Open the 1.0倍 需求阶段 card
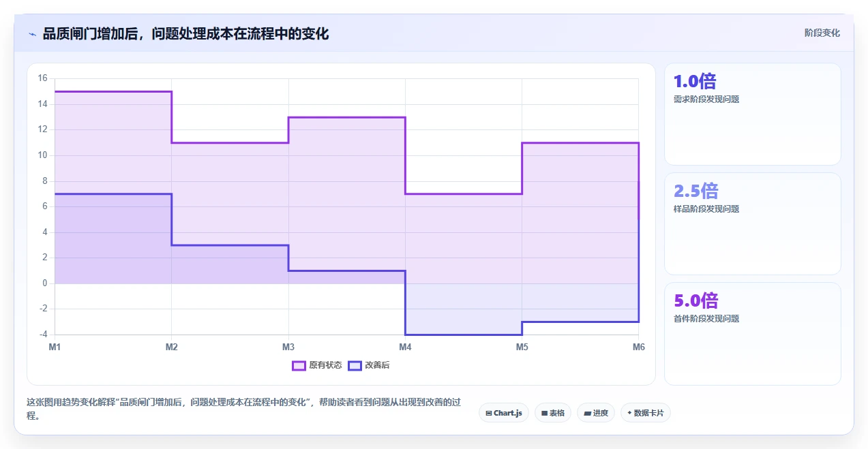 753,114
